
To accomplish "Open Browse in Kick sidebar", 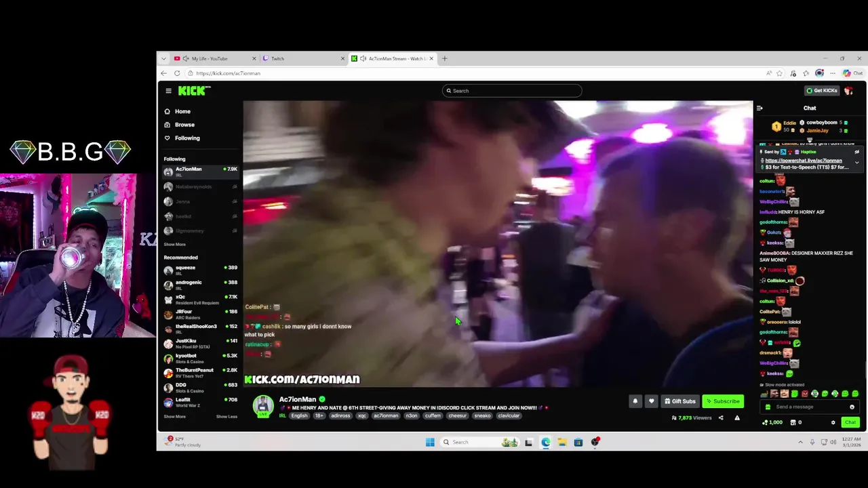I will pos(179,125).
